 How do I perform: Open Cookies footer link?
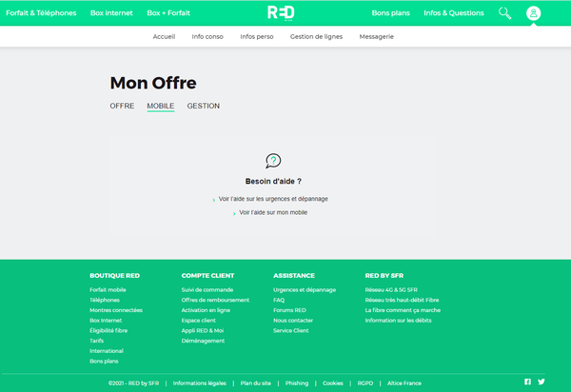[333, 383]
